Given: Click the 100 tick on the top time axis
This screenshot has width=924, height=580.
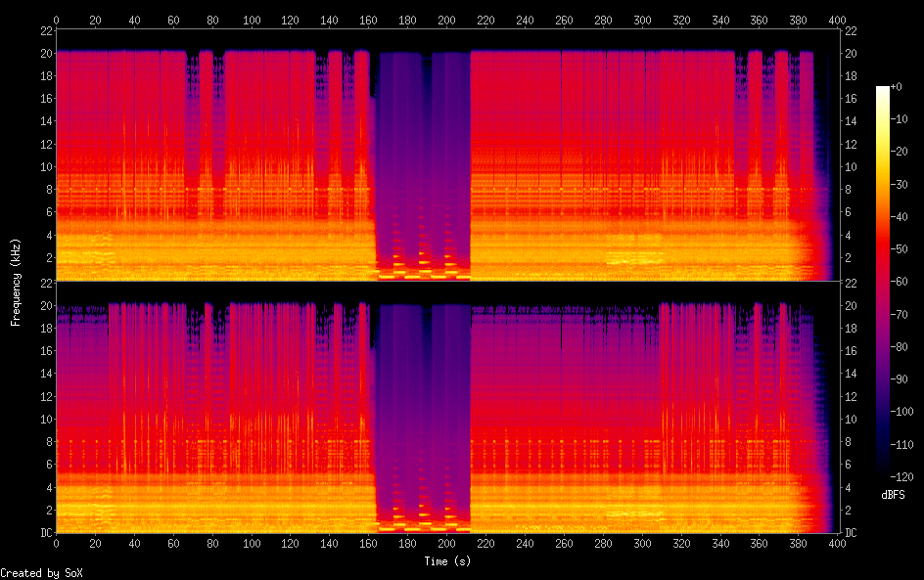Looking at the screenshot, I should 252,20.
